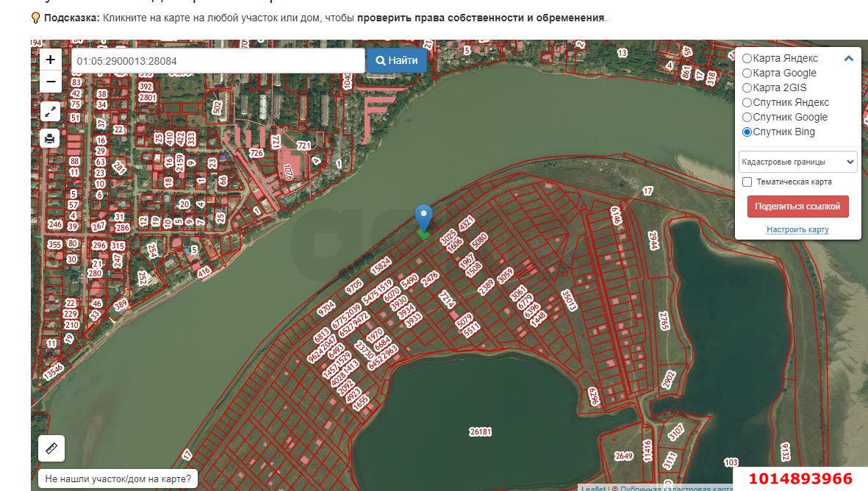Image resolution: width=868 pixels, height=491 pixels.
Task: Print the map using printer icon
Action: tap(50, 138)
